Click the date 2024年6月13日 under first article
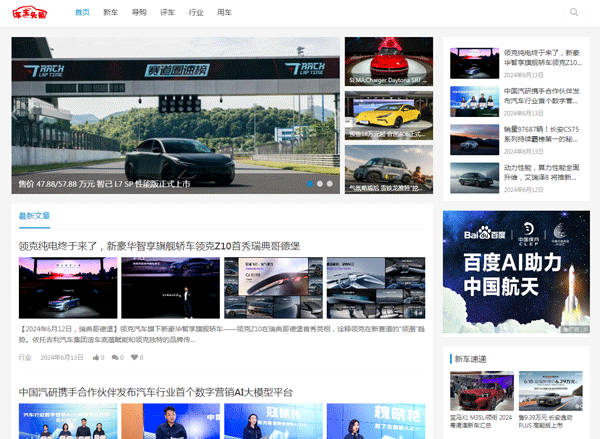The height and width of the screenshot is (439, 600). pos(62,357)
